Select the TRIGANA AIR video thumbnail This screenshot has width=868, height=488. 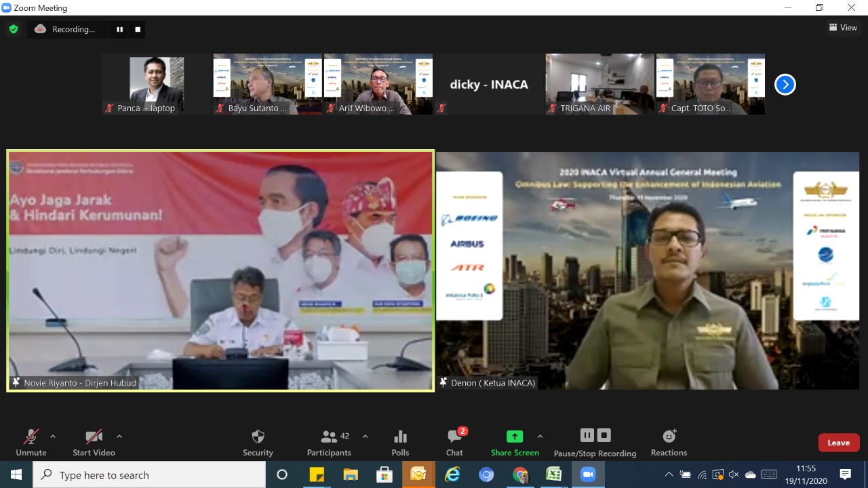point(600,84)
